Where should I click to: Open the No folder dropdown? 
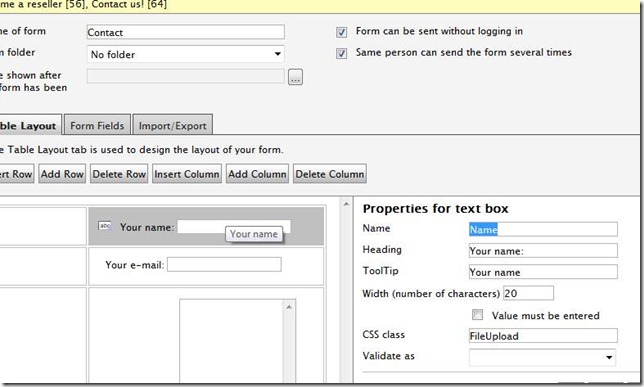[x=186, y=54]
